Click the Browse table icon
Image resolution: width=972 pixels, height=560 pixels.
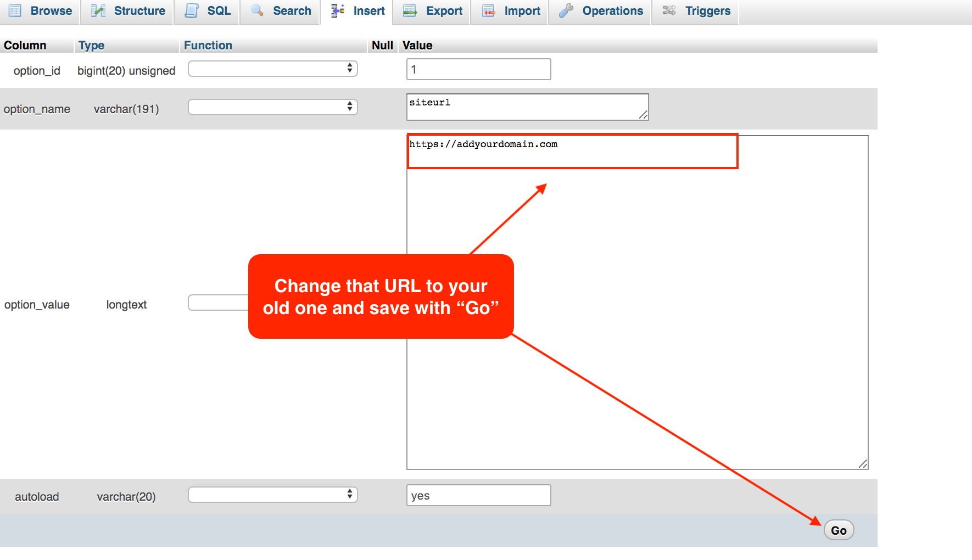click(15, 10)
